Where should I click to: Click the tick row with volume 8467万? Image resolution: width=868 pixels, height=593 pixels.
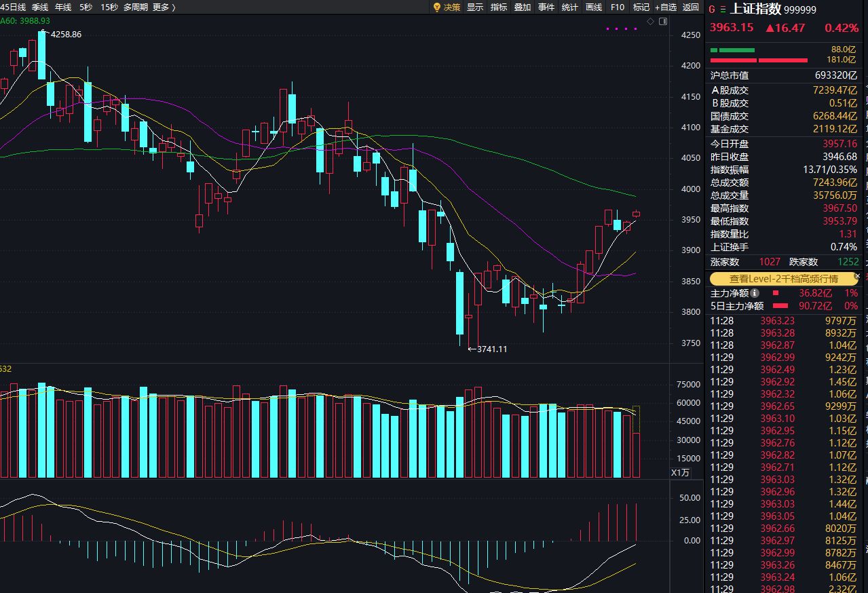[783, 565]
